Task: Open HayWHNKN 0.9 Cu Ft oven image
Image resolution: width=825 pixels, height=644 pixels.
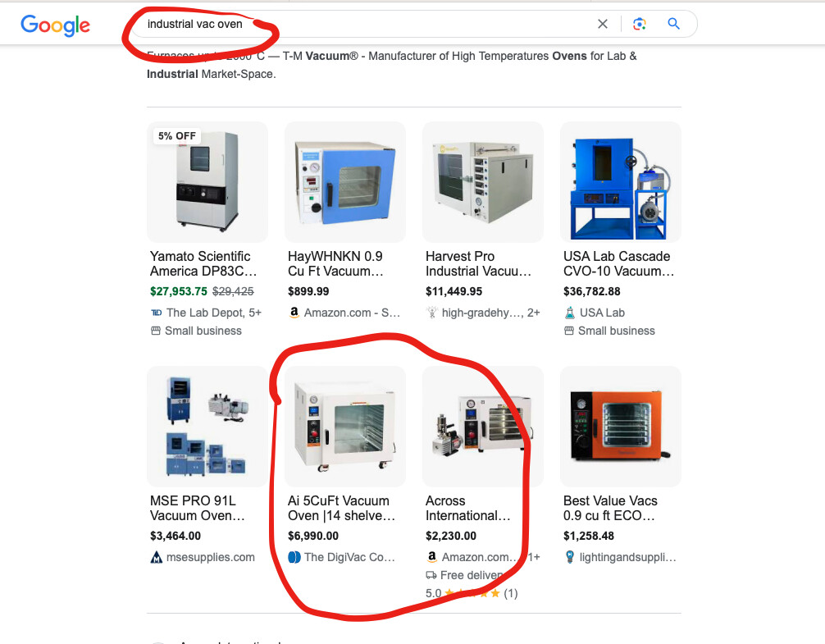Action: point(345,182)
